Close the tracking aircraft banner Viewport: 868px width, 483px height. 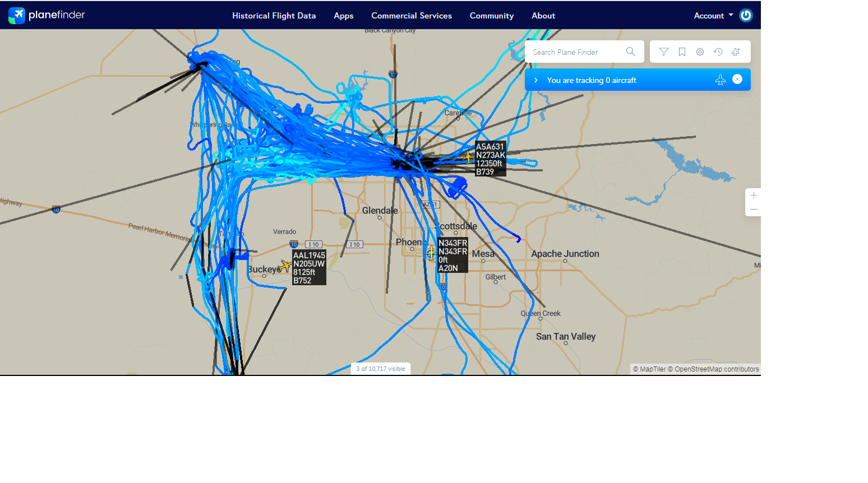coord(737,80)
